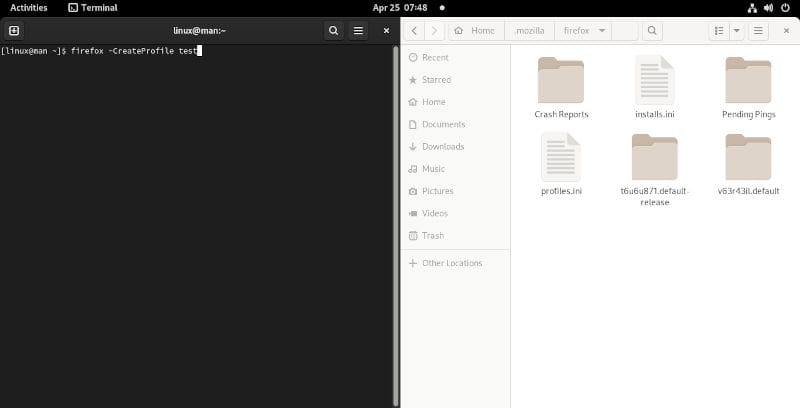This screenshot has height=408, width=800.
Task: Open Other Locations in the sidebar
Action: [x=455, y=263]
